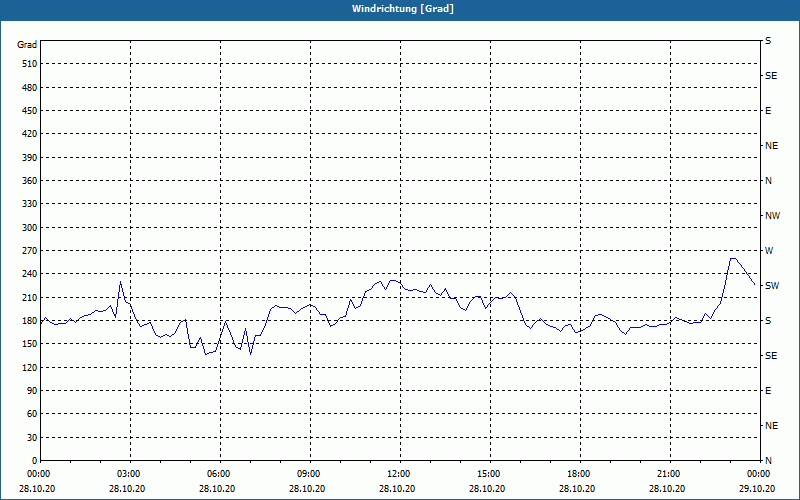
Task: Select the SE compass label on the 480 gridline
Action: 771,76
